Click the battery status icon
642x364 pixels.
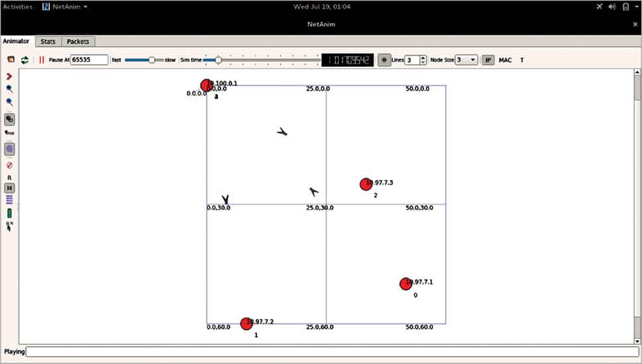625,7
